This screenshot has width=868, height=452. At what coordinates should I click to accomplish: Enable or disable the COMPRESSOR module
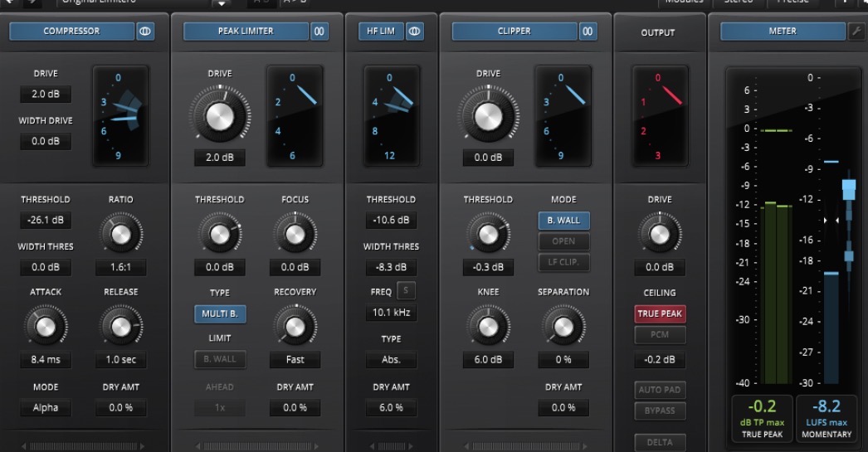(x=72, y=31)
